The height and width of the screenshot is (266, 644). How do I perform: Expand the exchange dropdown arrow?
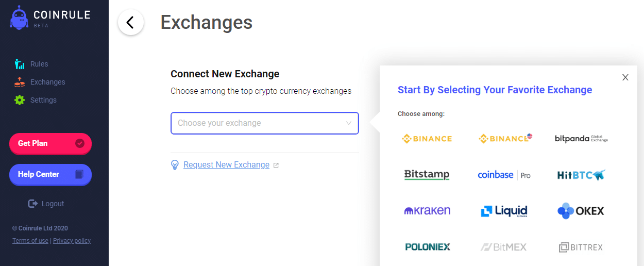(x=349, y=123)
